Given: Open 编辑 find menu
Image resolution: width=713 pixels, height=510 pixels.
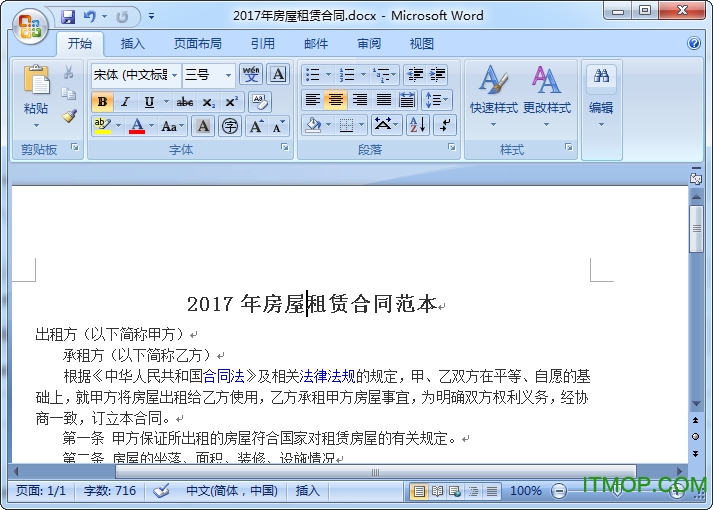Looking at the screenshot, I should click(x=601, y=96).
